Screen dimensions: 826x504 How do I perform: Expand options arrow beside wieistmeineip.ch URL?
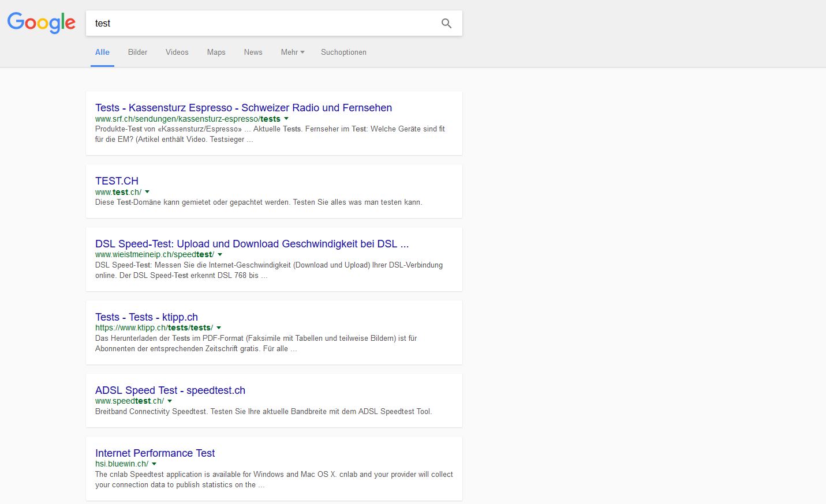(220, 254)
